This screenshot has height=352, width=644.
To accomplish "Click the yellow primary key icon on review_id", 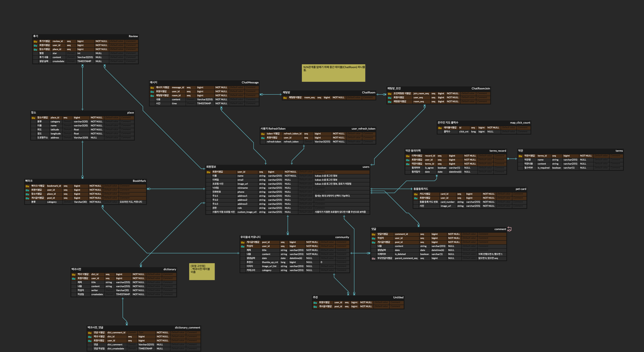I will click(35, 41).
